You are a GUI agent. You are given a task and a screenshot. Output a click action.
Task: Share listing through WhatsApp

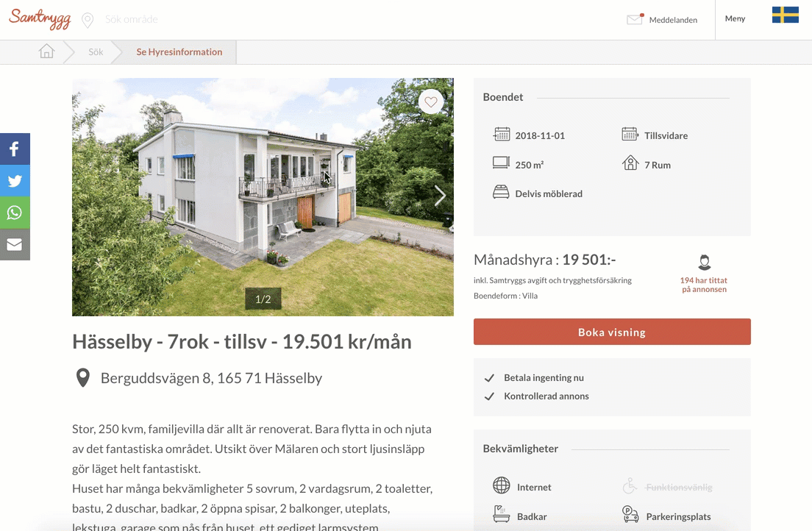click(x=15, y=213)
